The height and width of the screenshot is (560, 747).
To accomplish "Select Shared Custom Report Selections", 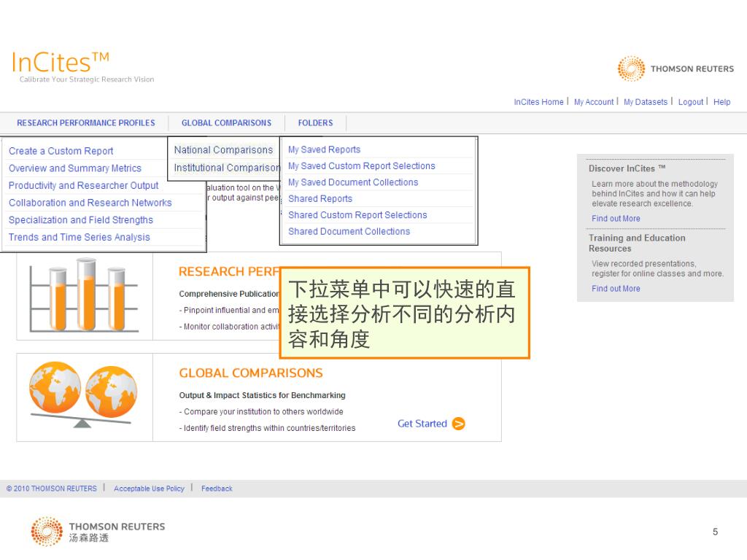I will (x=357, y=215).
